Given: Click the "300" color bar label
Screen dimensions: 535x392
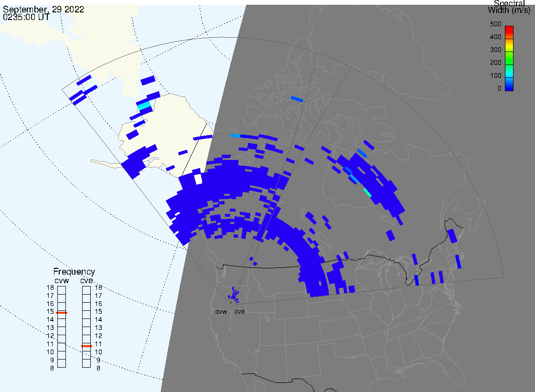Looking at the screenshot, I should click(x=495, y=50).
